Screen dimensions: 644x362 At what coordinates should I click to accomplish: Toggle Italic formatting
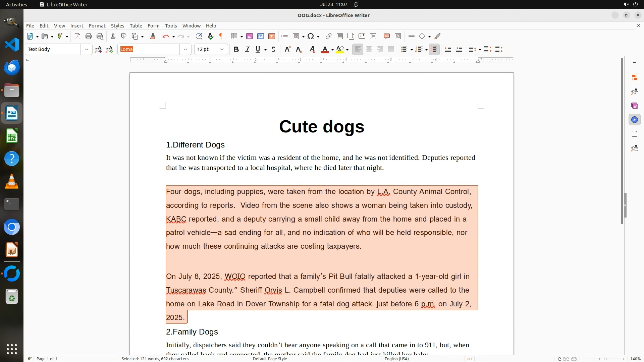click(247, 50)
